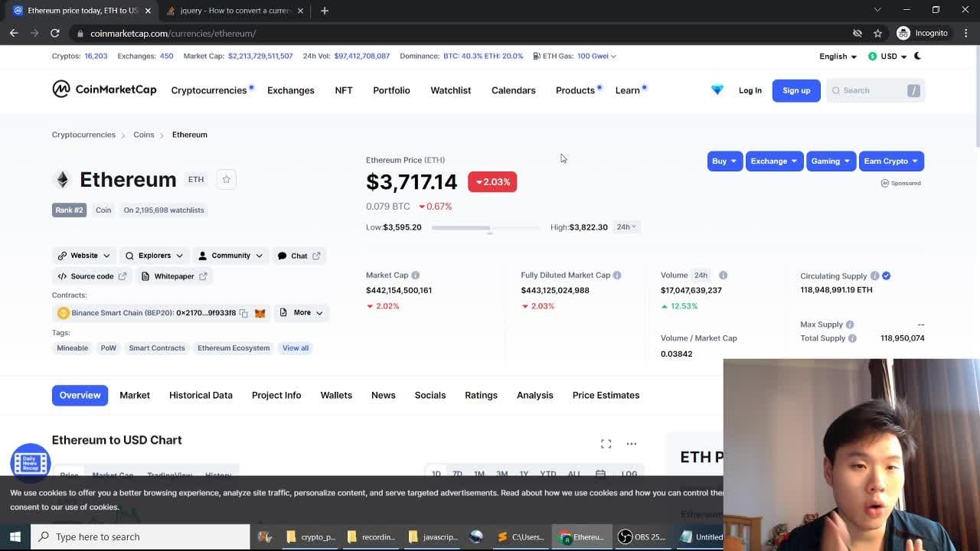
Task: Open Daily News Recap widget
Action: (x=30, y=462)
